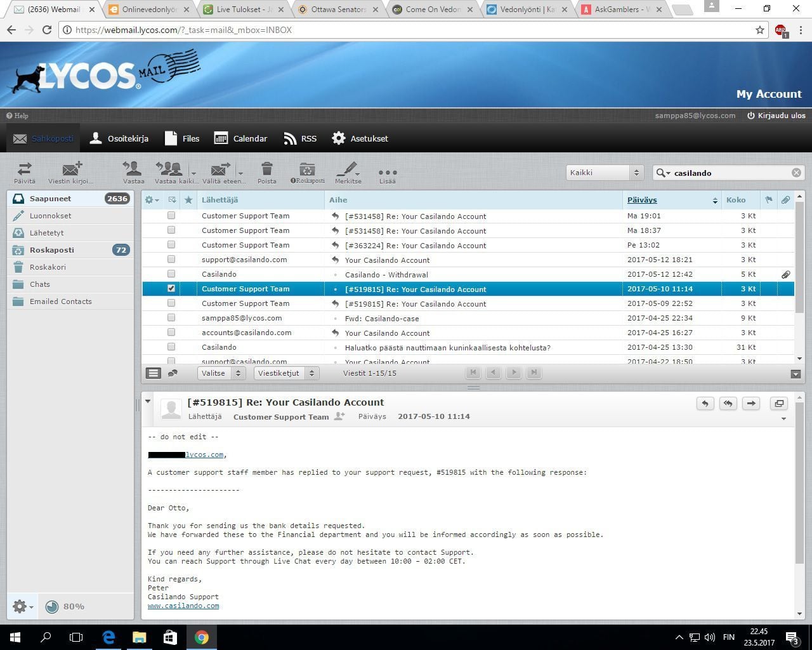The height and width of the screenshot is (650, 812).
Task: Mark message as spam with Roskaposti toolbar icon
Action: pyautogui.click(x=308, y=172)
